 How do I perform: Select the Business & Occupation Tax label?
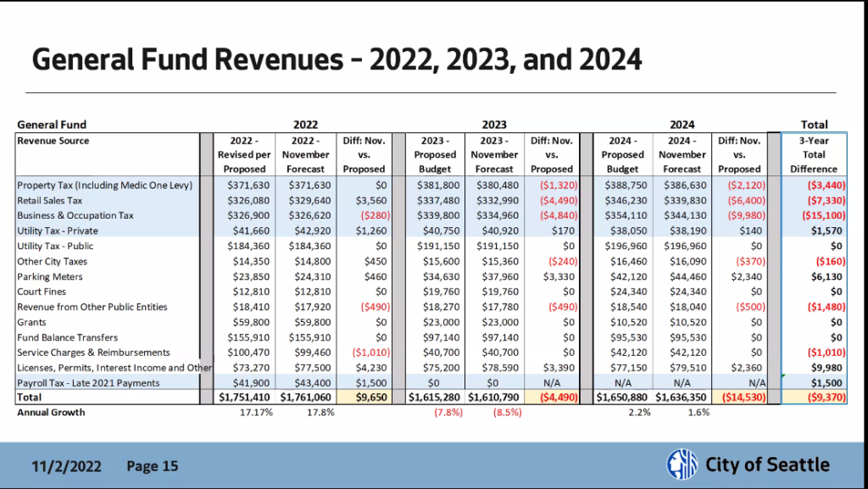[75, 216]
